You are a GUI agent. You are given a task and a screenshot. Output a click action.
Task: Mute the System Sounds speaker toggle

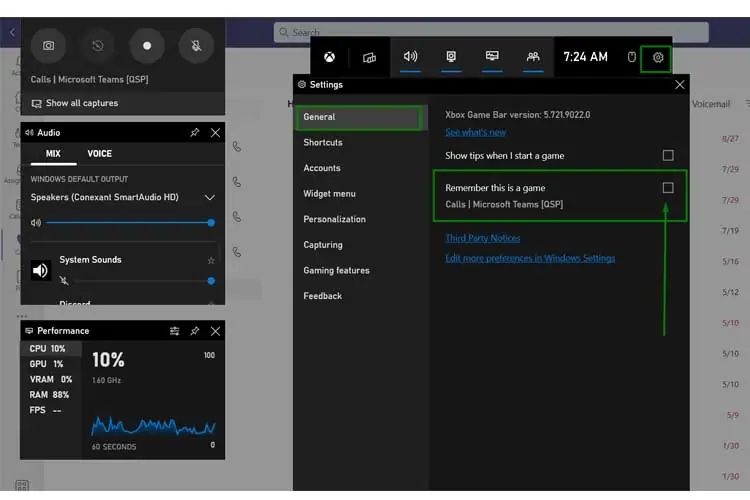point(65,281)
